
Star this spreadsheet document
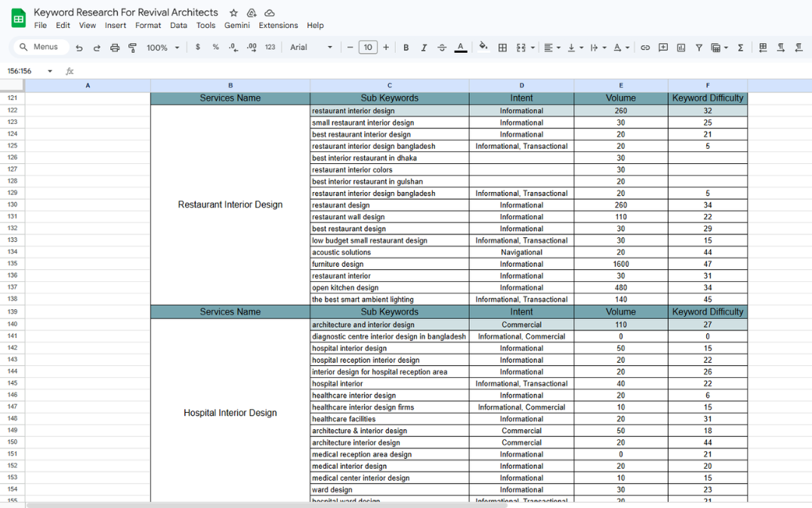(x=234, y=13)
